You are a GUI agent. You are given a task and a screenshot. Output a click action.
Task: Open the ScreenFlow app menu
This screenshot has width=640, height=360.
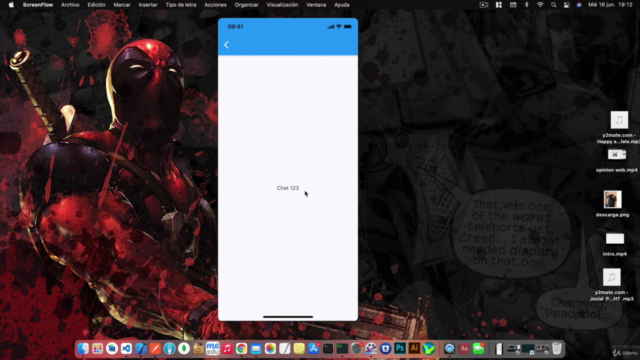click(38, 5)
